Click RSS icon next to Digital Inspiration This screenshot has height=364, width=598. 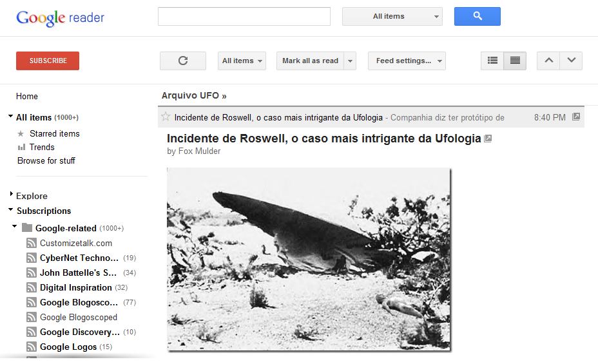point(31,287)
